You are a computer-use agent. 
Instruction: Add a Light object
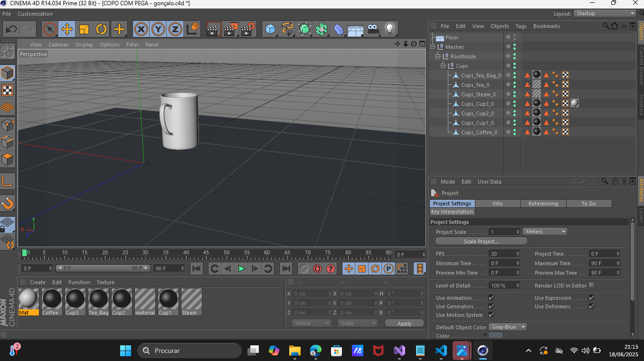tap(390, 29)
